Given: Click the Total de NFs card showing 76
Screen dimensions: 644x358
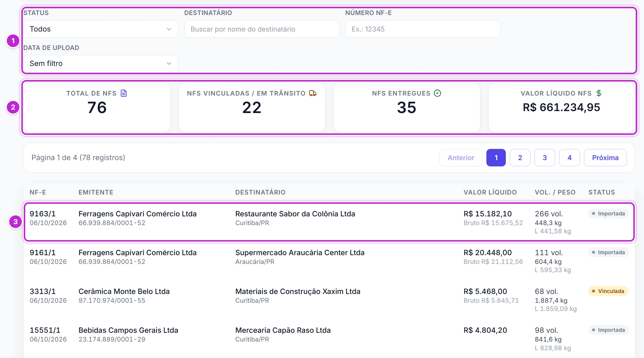Looking at the screenshot, I should 97,107.
